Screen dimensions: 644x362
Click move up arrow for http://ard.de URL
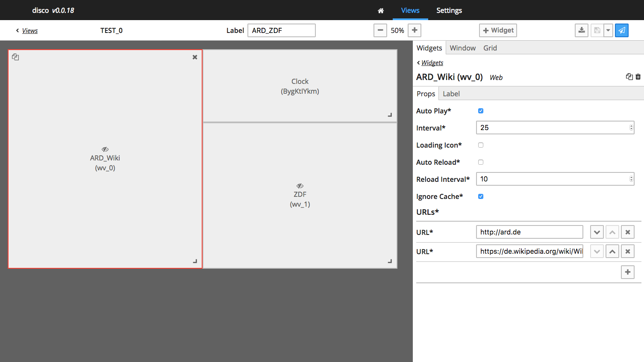point(612,232)
